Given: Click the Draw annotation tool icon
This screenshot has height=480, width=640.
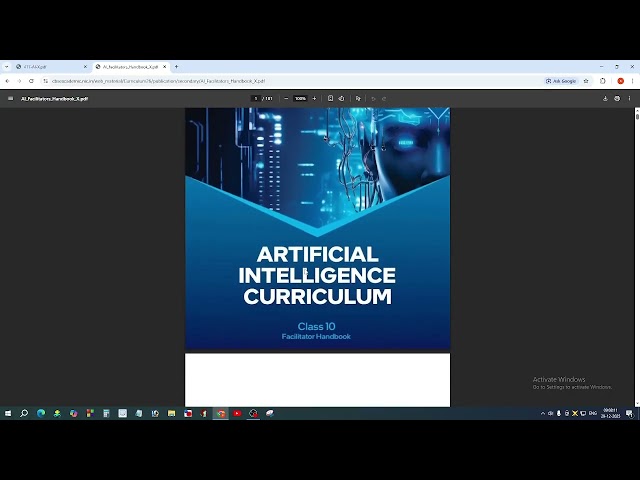Looking at the screenshot, I should click(358, 99).
